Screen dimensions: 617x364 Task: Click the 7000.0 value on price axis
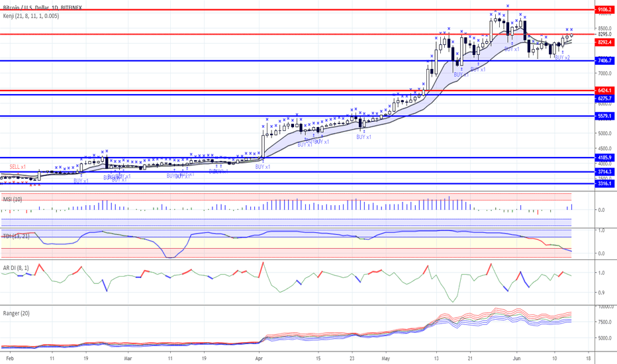[x=605, y=73]
